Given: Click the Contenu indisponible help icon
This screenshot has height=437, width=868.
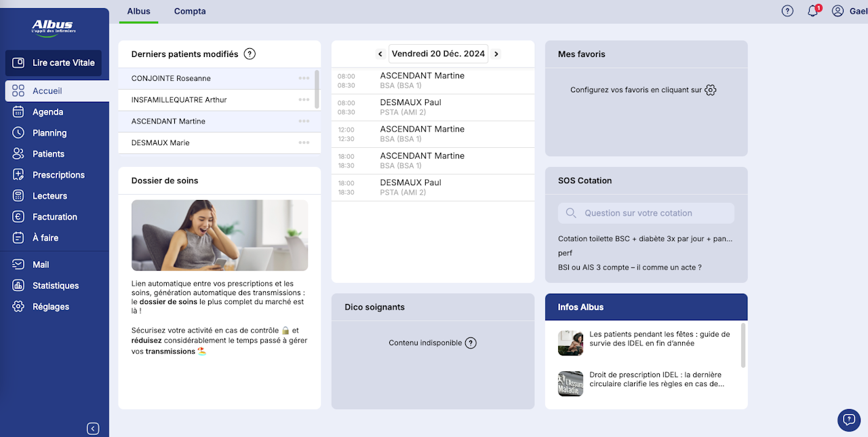Looking at the screenshot, I should click(471, 343).
